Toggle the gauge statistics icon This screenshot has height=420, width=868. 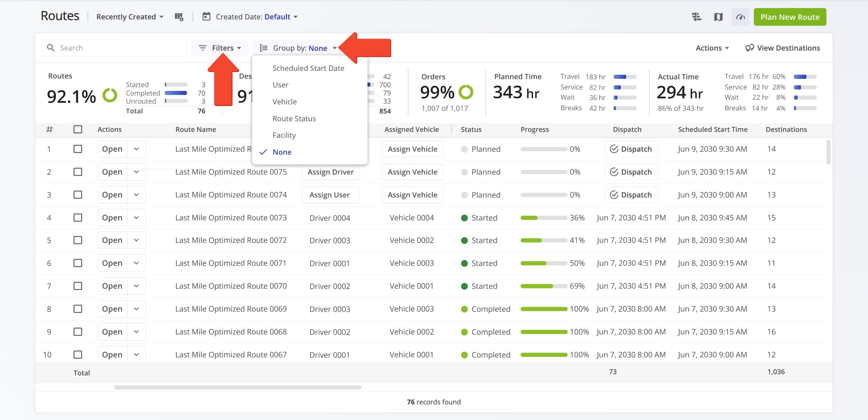coord(740,17)
